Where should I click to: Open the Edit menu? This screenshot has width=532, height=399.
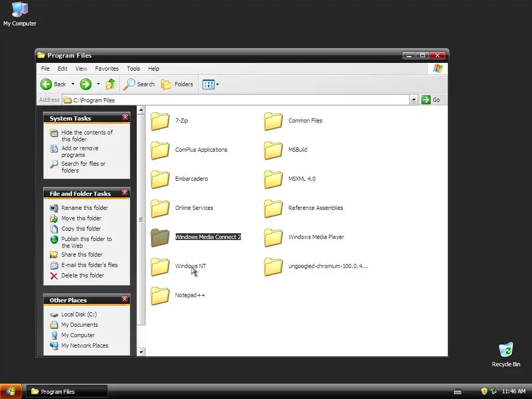[62, 69]
